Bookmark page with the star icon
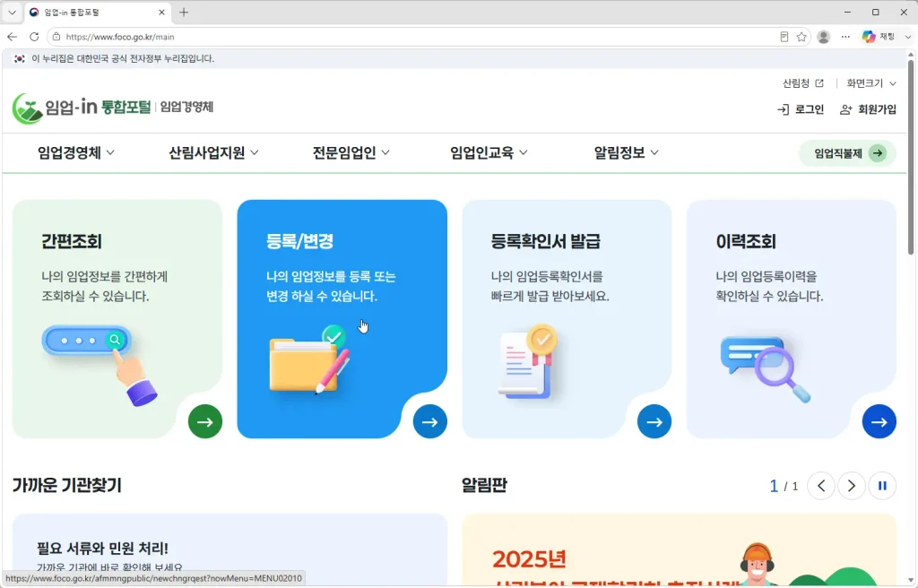918x588 pixels. (801, 37)
